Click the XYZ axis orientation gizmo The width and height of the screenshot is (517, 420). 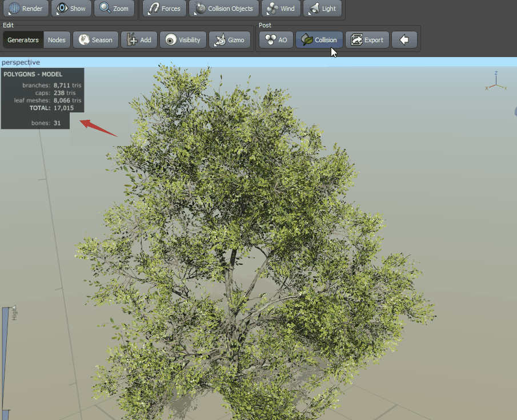pos(496,82)
